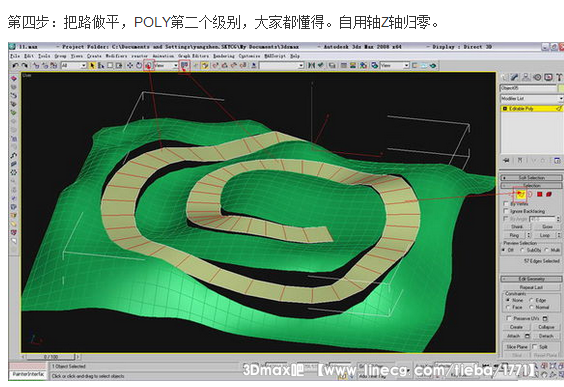This screenshot has height=387, width=564.
Task: Click the highlighted Select and Scale icon
Action: click(x=148, y=65)
